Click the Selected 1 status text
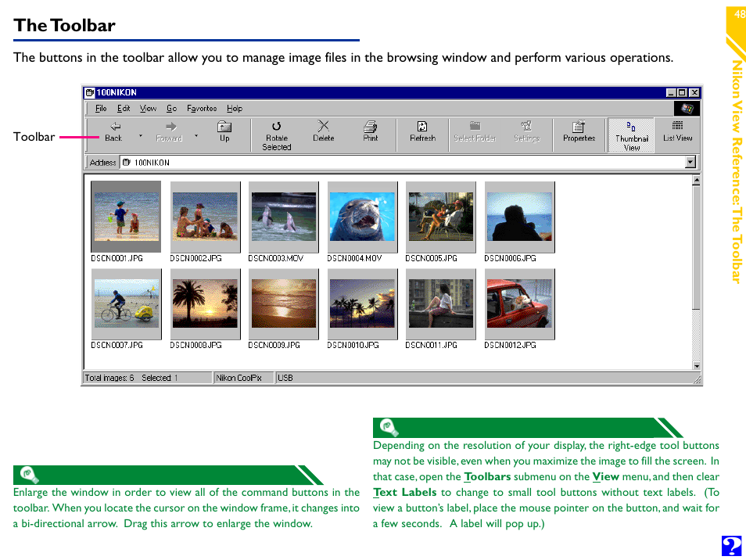 [x=160, y=378]
